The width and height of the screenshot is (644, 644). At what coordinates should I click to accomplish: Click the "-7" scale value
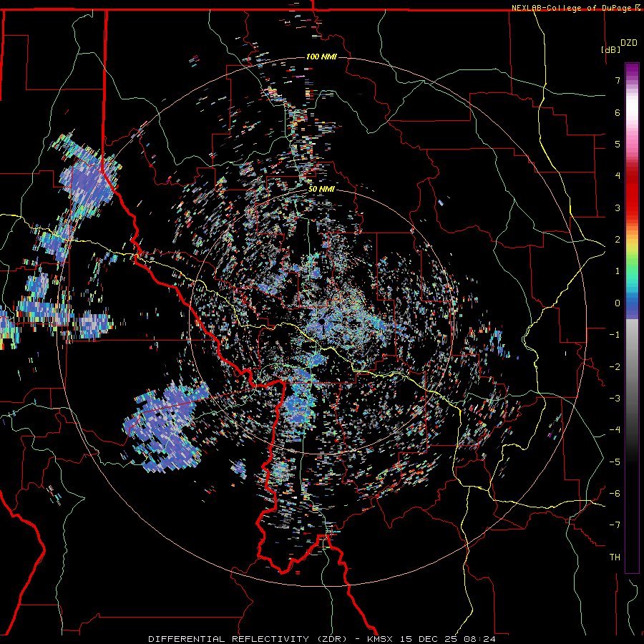coord(615,525)
